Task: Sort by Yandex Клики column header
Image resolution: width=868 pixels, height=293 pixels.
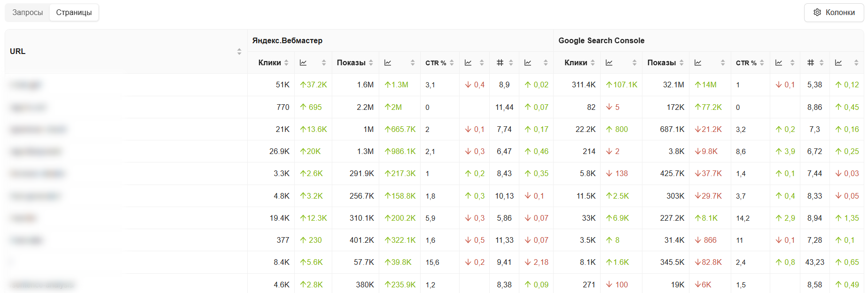Action: (270, 63)
